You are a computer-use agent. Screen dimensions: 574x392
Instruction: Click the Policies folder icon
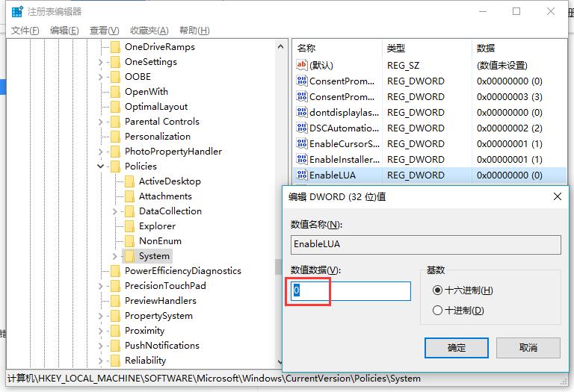(x=115, y=167)
